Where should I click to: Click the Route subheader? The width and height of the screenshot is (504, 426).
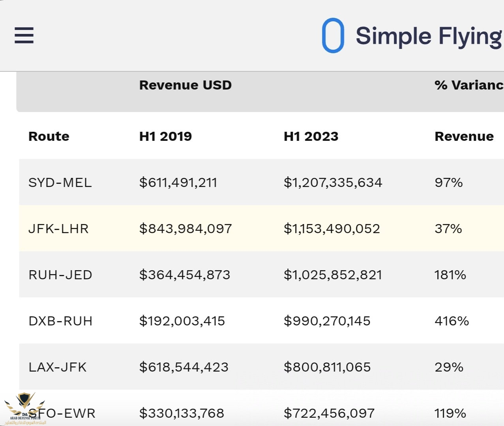(49, 136)
